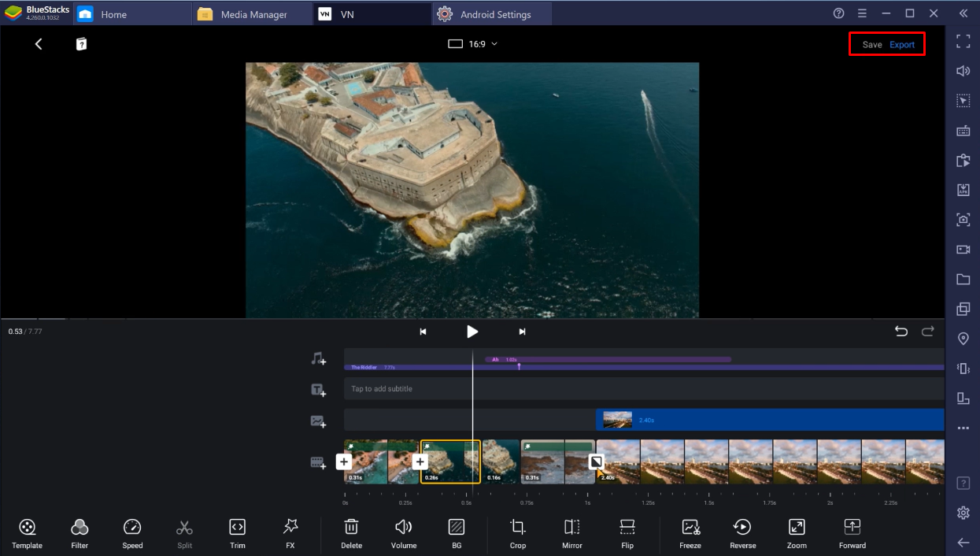
Task: Open the Speed adjustment tool
Action: pos(131,533)
